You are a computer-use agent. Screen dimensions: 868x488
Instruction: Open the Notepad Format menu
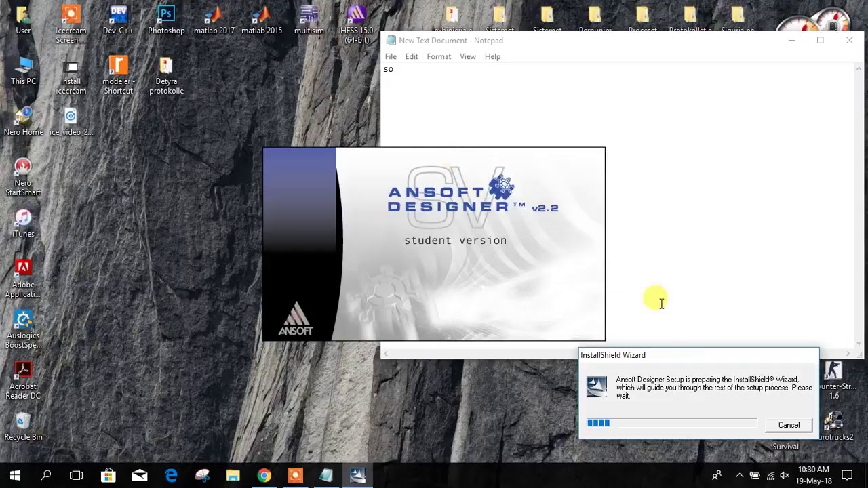439,56
